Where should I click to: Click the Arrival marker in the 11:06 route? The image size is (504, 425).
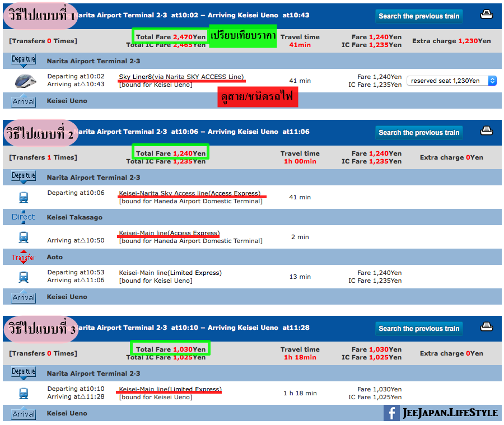pyautogui.click(x=24, y=297)
